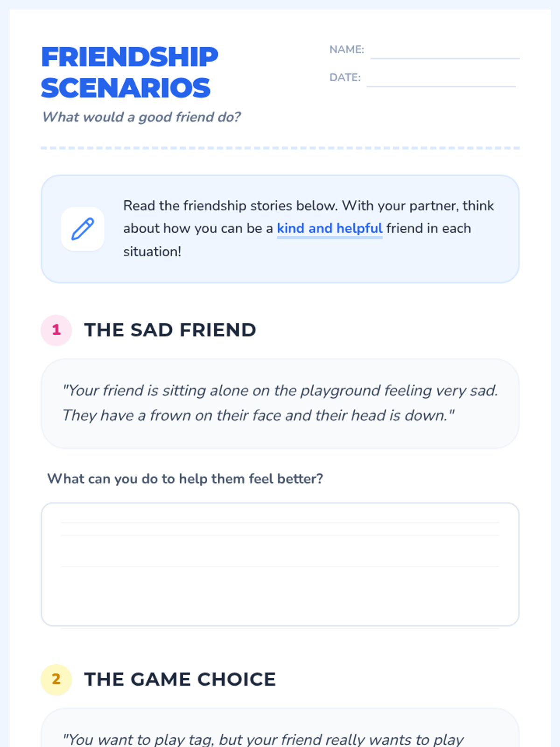Click the instructions text starting 'Read the friendship'
The width and height of the screenshot is (560, 747).
point(308,228)
